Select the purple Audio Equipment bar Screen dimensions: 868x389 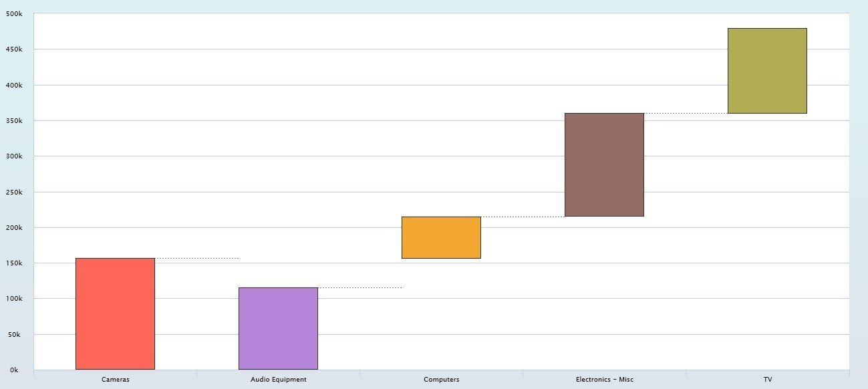(x=278, y=328)
